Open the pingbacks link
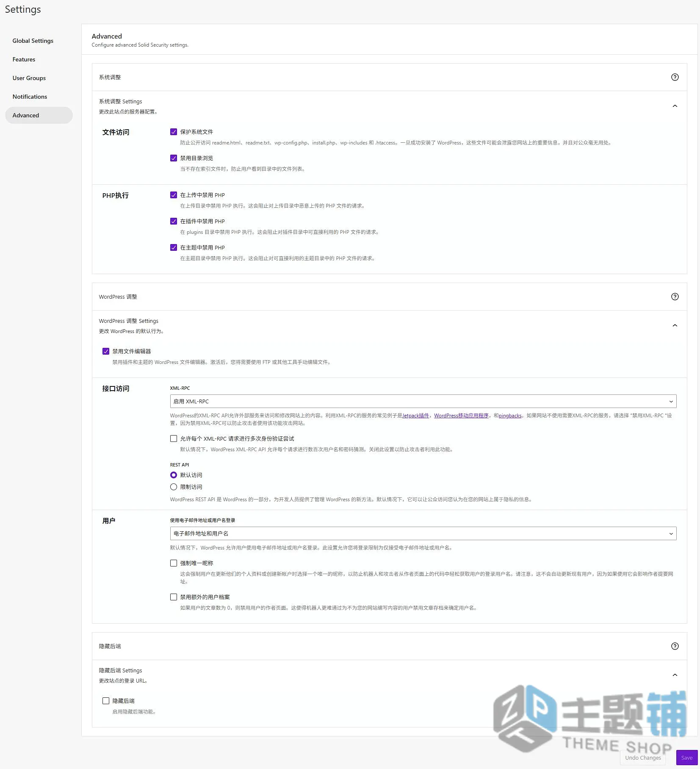 [510, 416]
